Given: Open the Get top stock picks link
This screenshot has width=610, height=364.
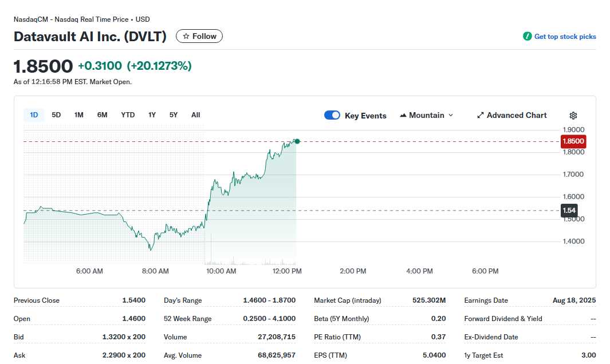Looking at the screenshot, I should click(565, 36).
